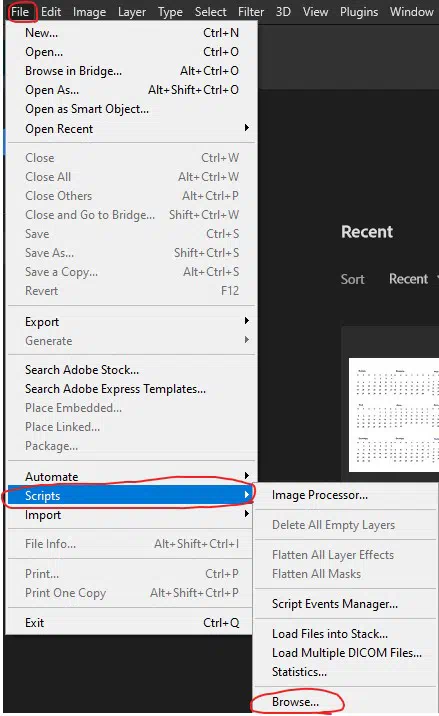Expand the Automate submenu

pos(132,476)
